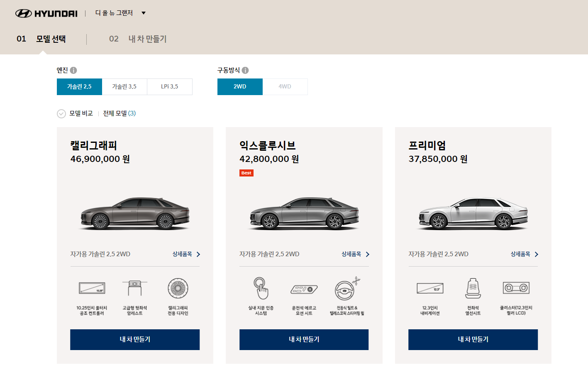
Task: Click the 42,800,000 원 price
Action: tap(269, 159)
